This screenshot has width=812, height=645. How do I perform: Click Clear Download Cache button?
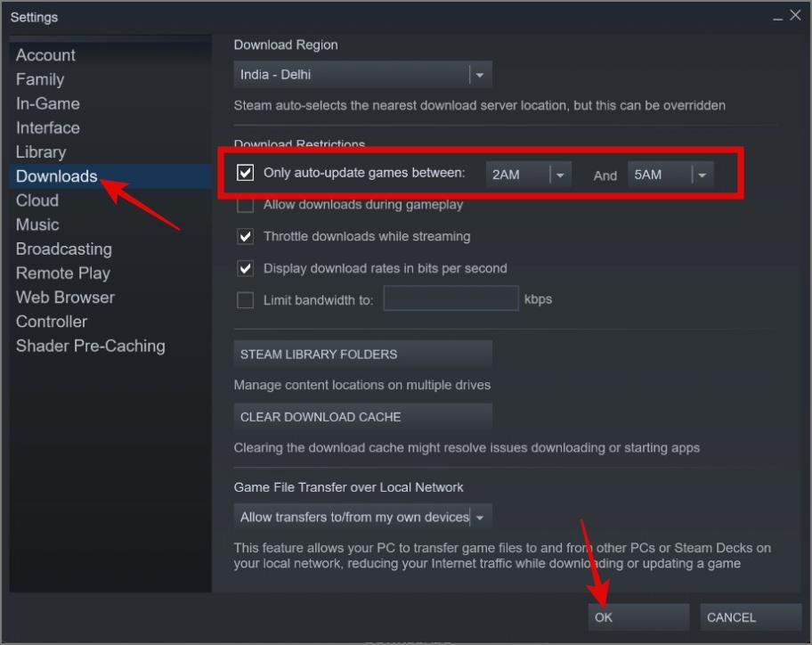point(362,417)
